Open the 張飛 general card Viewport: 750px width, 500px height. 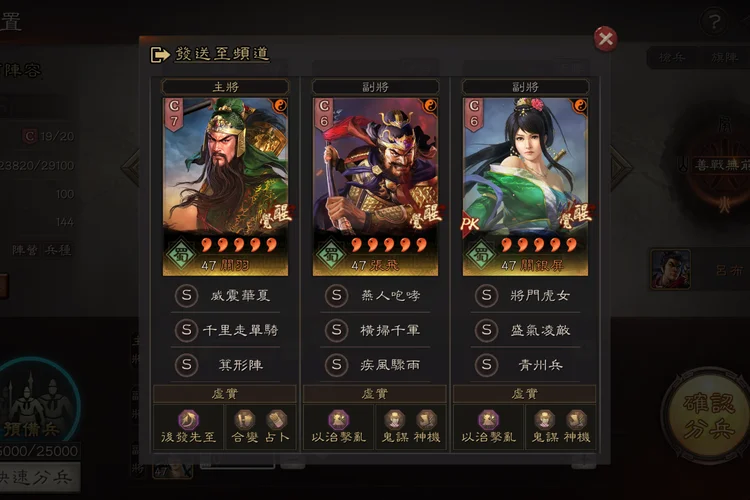coord(375,187)
